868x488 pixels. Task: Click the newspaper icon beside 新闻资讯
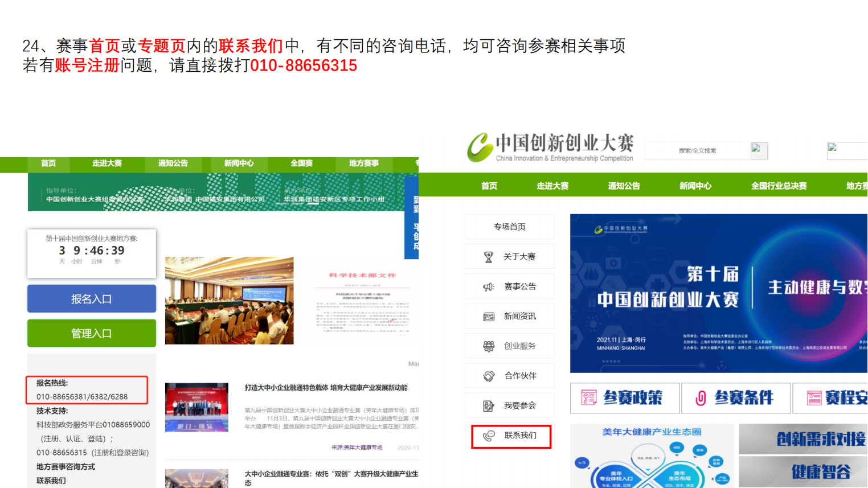tap(489, 317)
